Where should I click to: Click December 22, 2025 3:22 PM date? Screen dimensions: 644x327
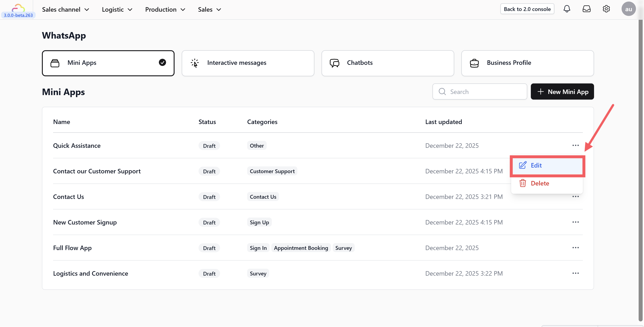(464, 273)
